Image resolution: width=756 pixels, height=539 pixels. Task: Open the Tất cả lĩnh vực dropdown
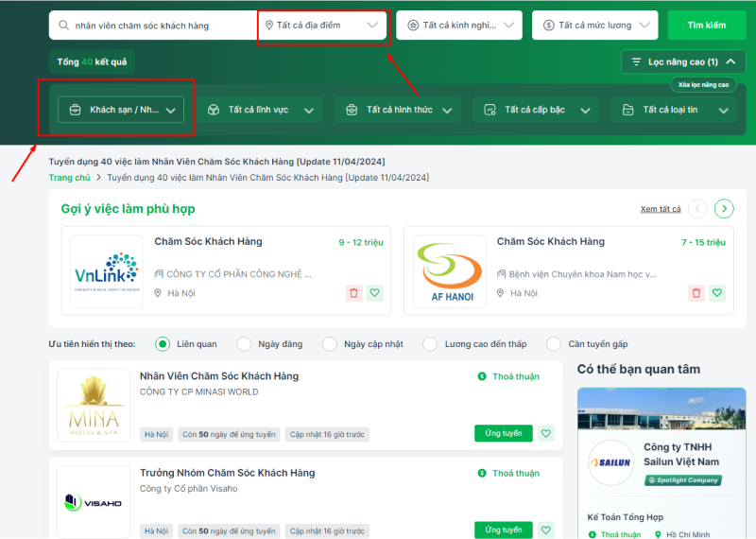click(x=259, y=110)
